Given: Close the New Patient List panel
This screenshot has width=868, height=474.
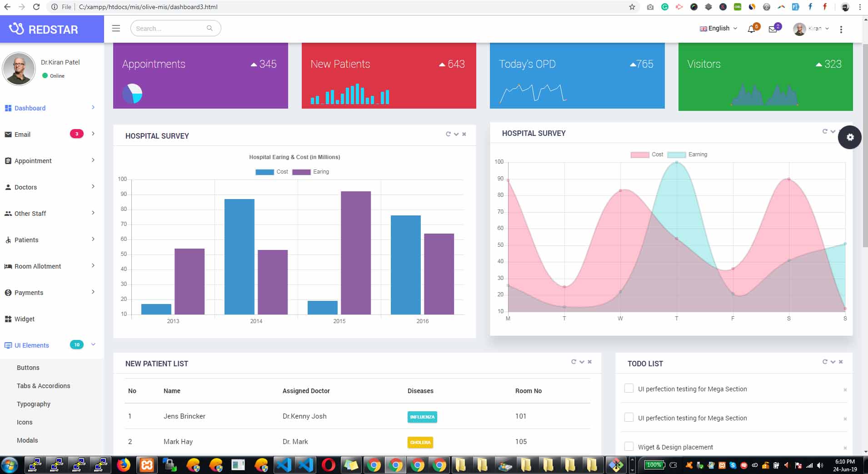Looking at the screenshot, I should 589,362.
